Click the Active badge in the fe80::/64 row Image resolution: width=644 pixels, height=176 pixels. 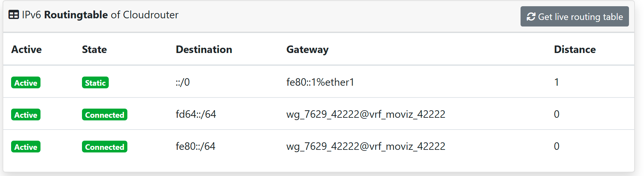(26, 147)
